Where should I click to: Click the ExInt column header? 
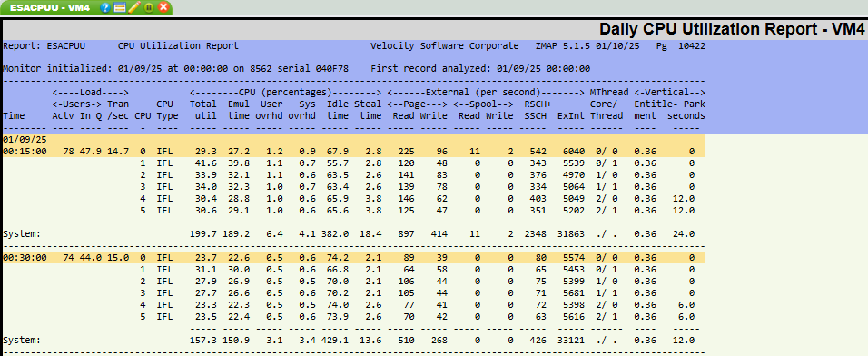point(571,115)
